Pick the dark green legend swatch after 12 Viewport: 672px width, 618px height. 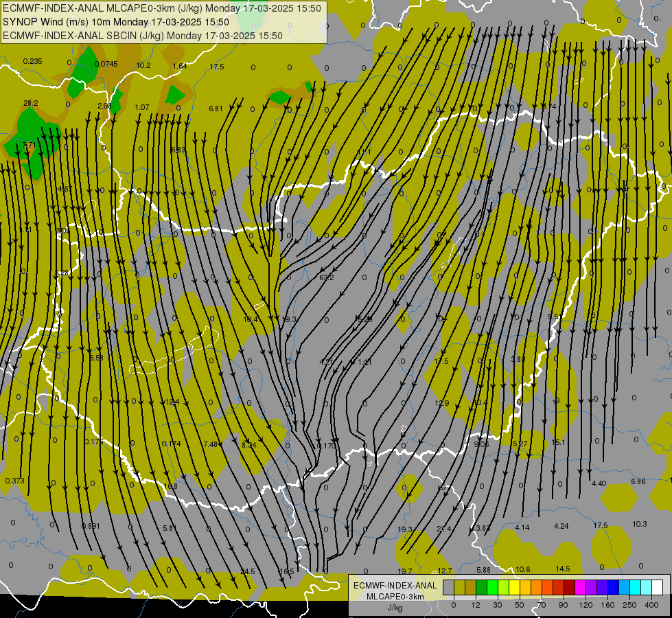click(x=482, y=587)
